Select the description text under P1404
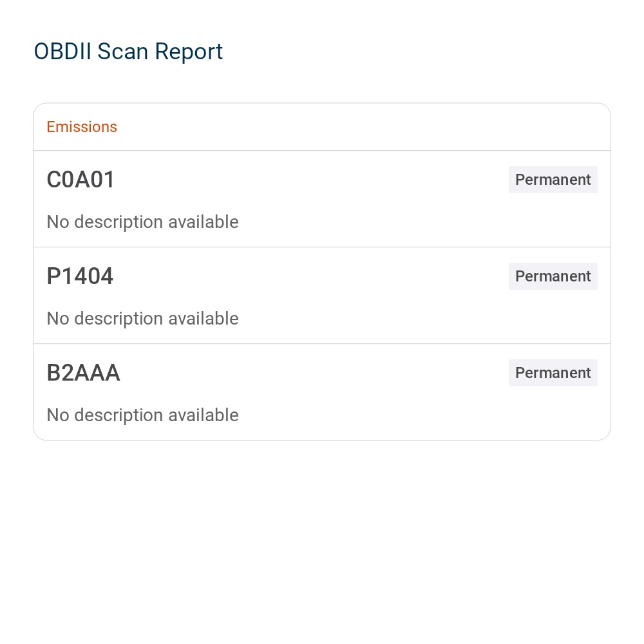The width and height of the screenshot is (644, 644). point(142,319)
